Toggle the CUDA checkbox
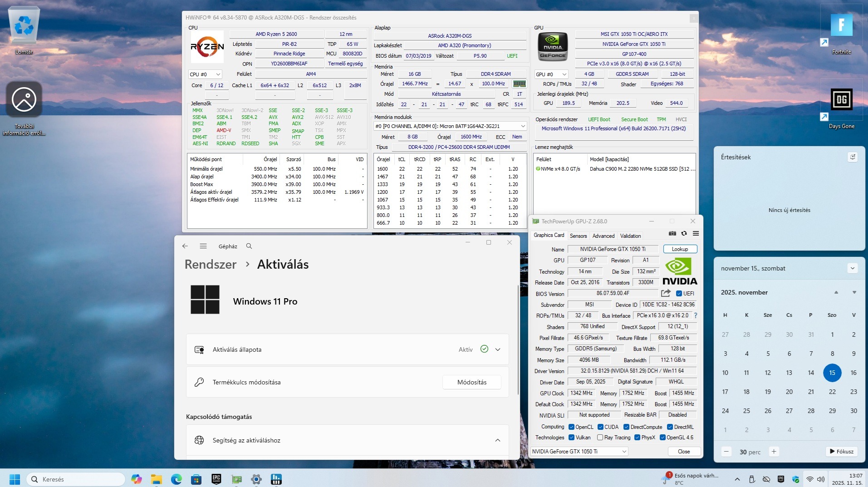Viewport: 868px width, 487px height. (600, 427)
